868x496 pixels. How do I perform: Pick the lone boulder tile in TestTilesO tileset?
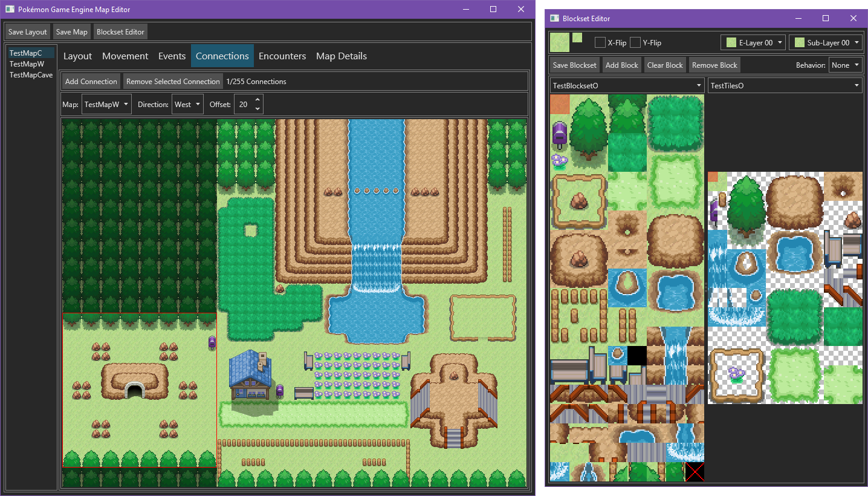[853, 220]
